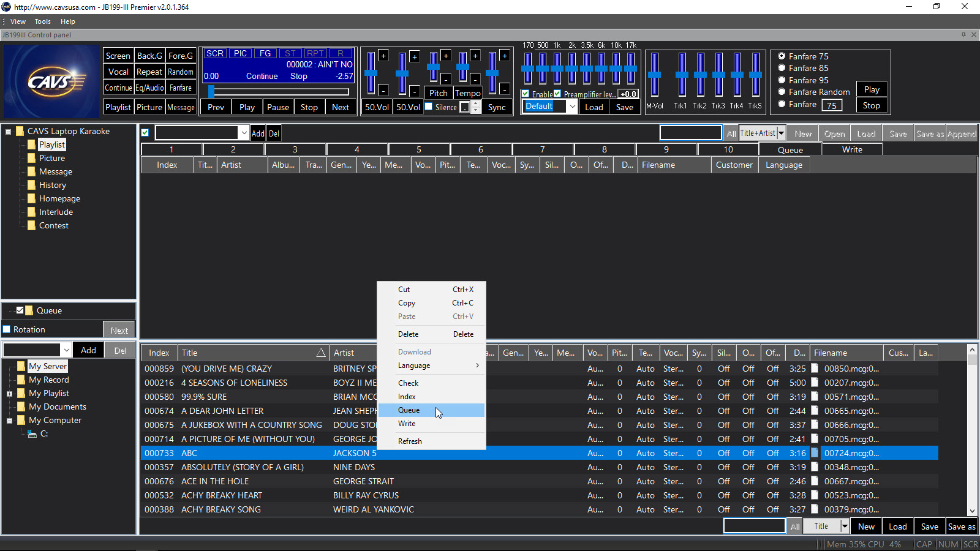
Task: Open the combo box left of the lower Add button
Action: coord(66,350)
